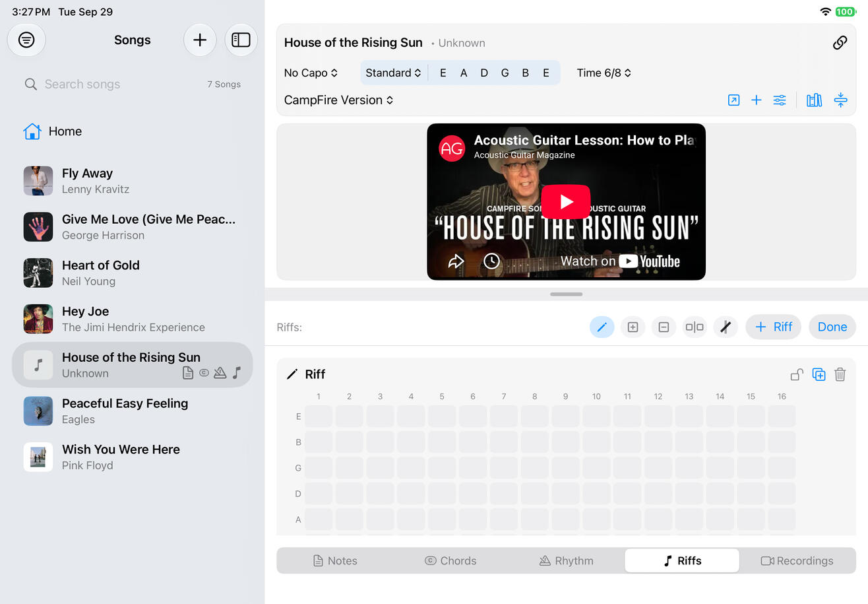Click the music note icon in selected song row

coord(237,374)
